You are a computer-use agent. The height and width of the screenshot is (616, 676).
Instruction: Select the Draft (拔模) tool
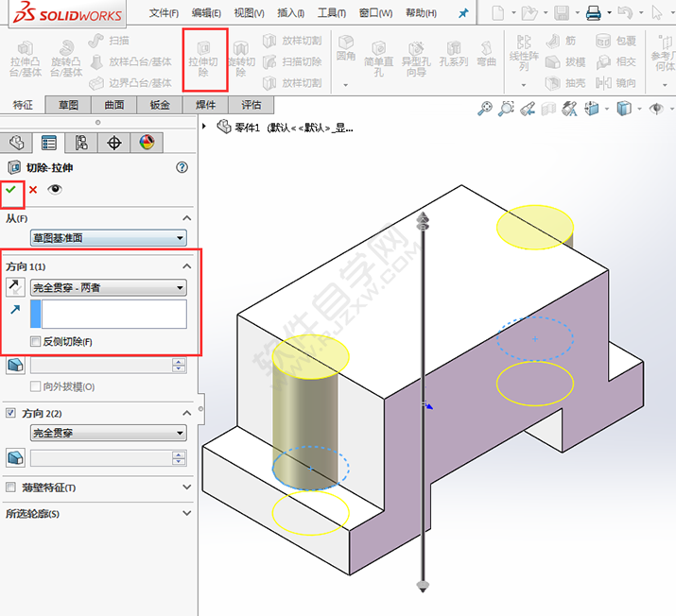pos(565,62)
